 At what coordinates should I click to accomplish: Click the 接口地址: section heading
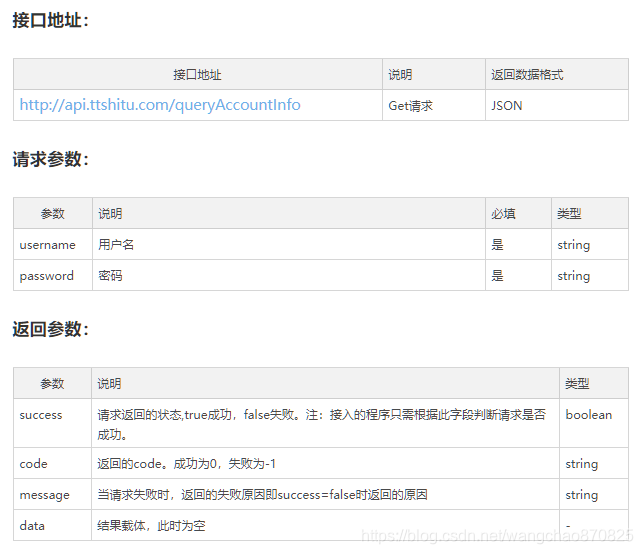(x=50, y=20)
